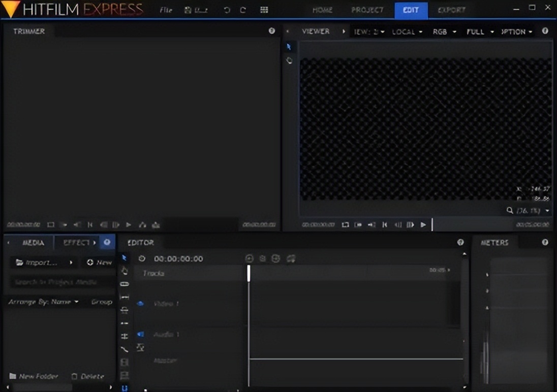Viewport: 557px width, 392px height.
Task: Hide the Video 1 track with eye icon
Action: point(140,304)
